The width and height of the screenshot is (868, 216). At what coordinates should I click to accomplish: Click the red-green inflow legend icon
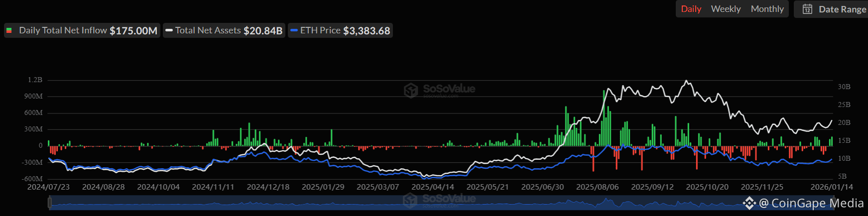[x=9, y=30]
